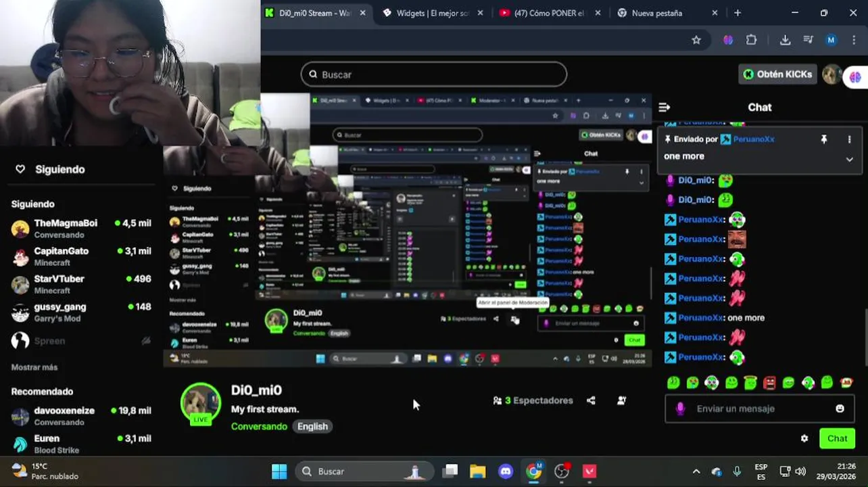Viewport: 868px width, 487px height.
Task: Switch to the Cómo PONER YouTube tab
Action: [549, 13]
